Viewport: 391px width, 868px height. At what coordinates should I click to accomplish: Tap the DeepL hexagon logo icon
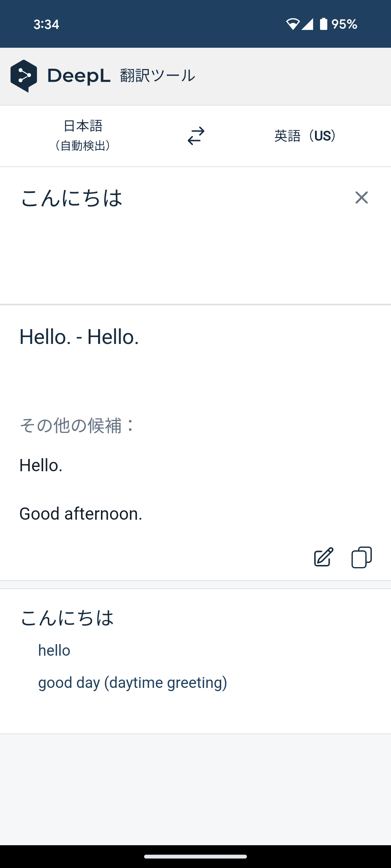pyautogui.click(x=24, y=76)
